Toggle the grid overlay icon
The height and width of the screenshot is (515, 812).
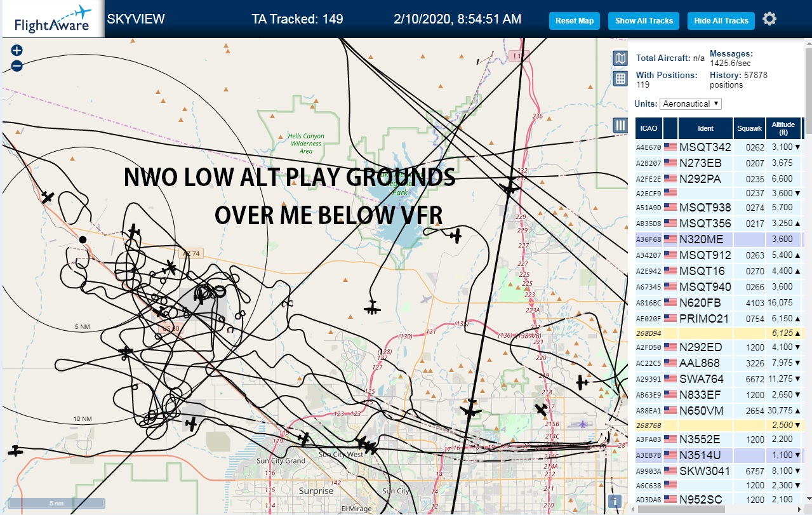coord(620,79)
